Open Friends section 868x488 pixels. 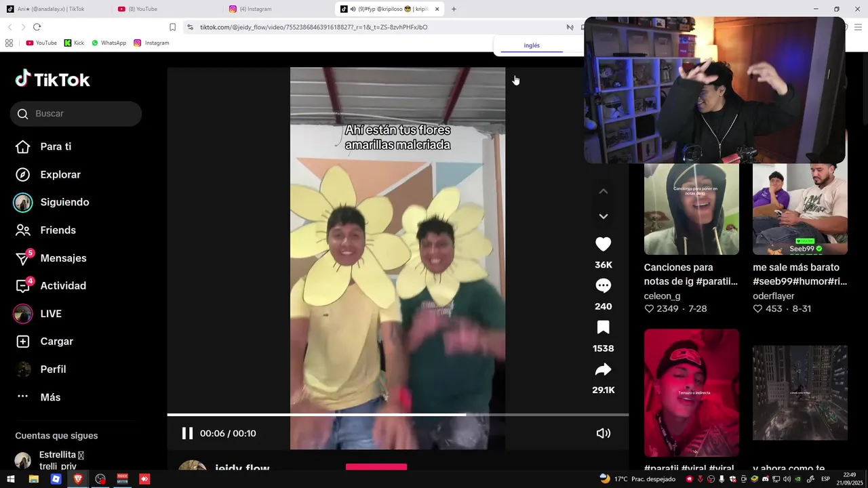(x=58, y=230)
